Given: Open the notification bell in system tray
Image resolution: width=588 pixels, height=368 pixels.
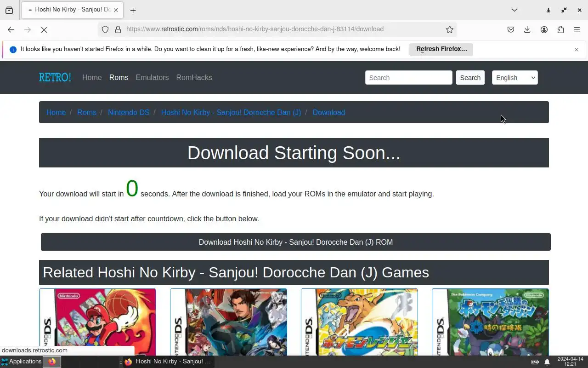Looking at the screenshot, I should point(547,362).
